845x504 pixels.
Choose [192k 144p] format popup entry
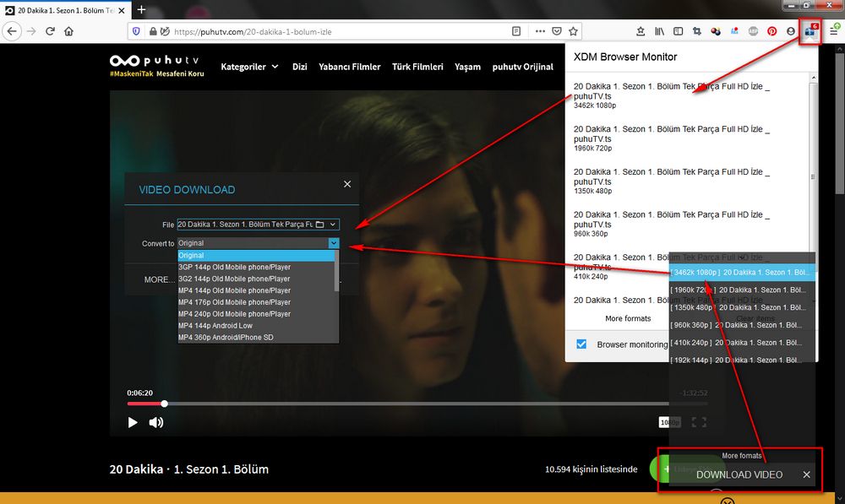742,360
